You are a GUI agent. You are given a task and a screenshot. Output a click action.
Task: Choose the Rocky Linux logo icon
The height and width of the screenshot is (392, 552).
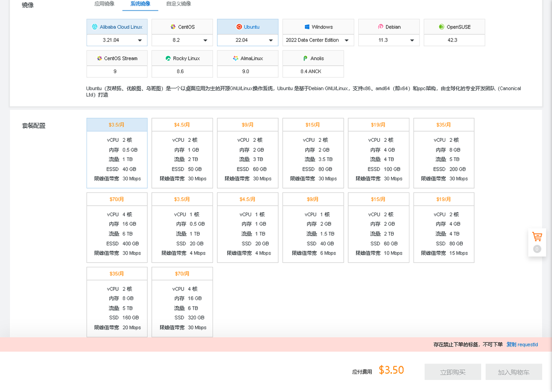click(168, 58)
